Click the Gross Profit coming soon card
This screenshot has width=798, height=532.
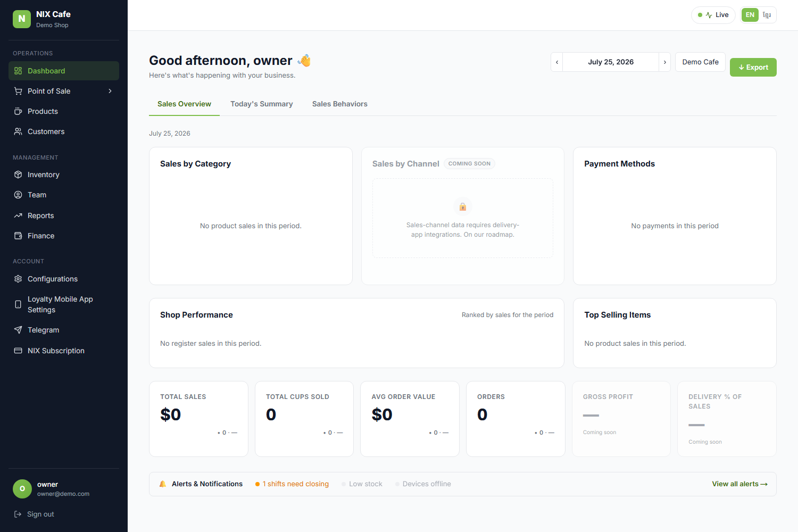coord(621,419)
